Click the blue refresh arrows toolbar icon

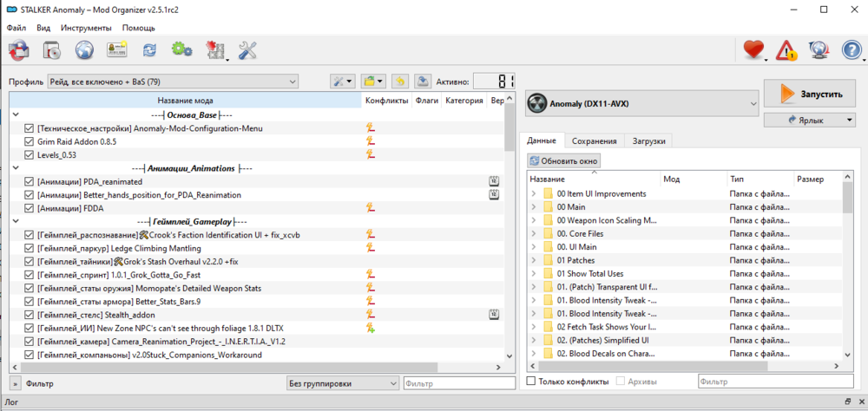[x=149, y=50]
